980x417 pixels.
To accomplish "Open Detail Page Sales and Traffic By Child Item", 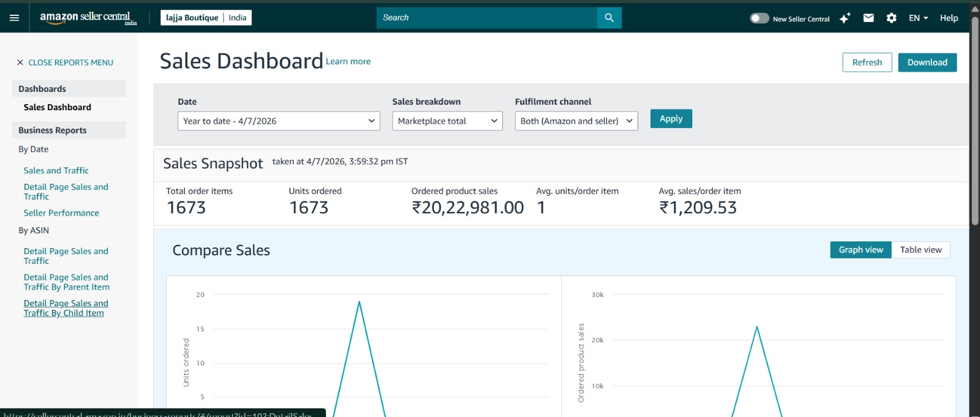I will tap(66, 308).
